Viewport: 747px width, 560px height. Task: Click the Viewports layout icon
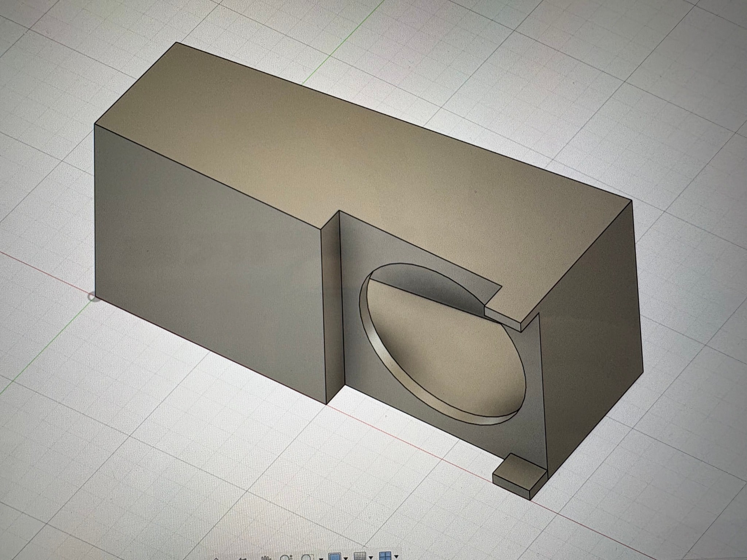coord(385,556)
